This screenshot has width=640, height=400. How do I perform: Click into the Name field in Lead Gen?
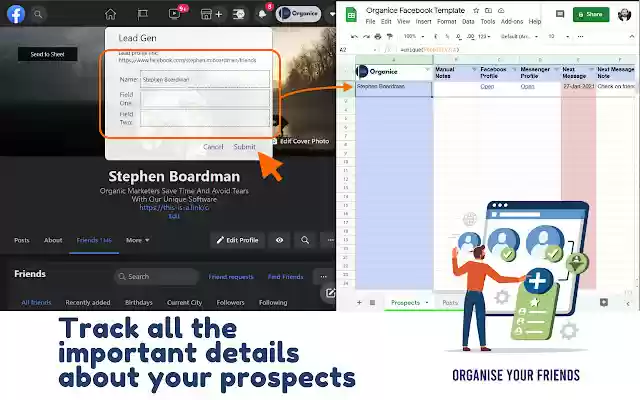click(x=205, y=79)
